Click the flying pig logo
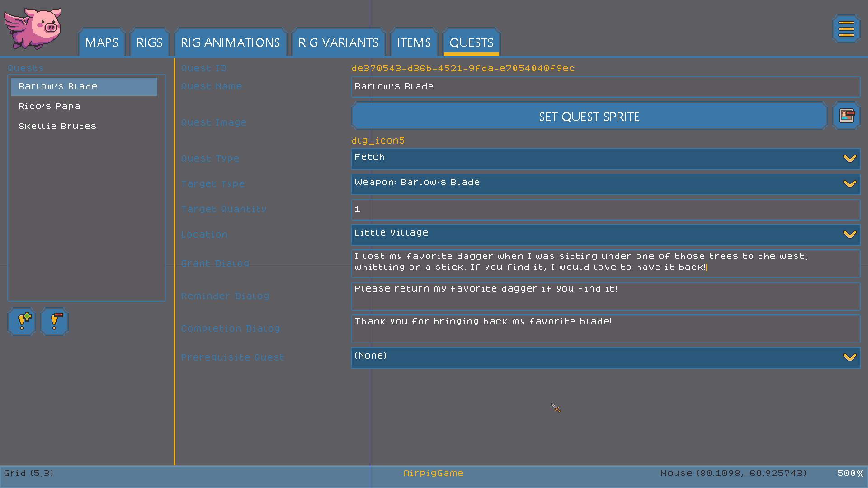This screenshot has width=868, height=488. tap(33, 28)
